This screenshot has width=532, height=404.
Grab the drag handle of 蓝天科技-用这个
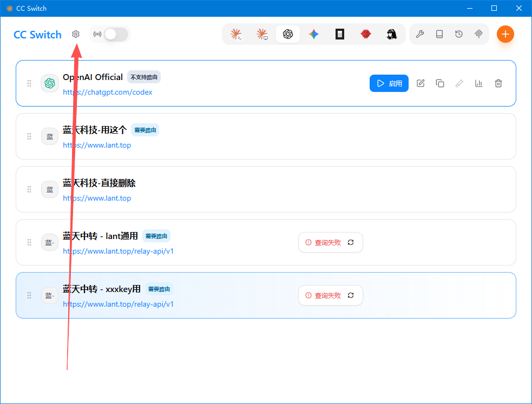pyautogui.click(x=29, y=136)
